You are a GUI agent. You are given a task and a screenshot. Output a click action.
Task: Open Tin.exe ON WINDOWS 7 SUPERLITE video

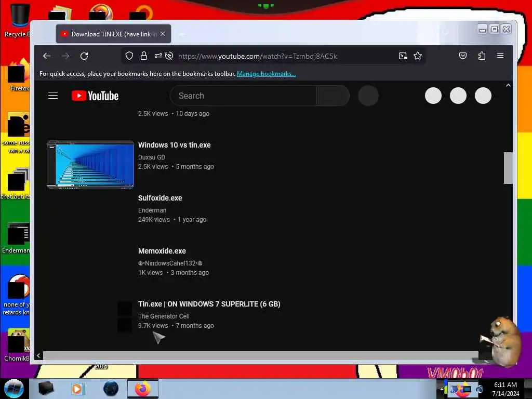[209, 304]
